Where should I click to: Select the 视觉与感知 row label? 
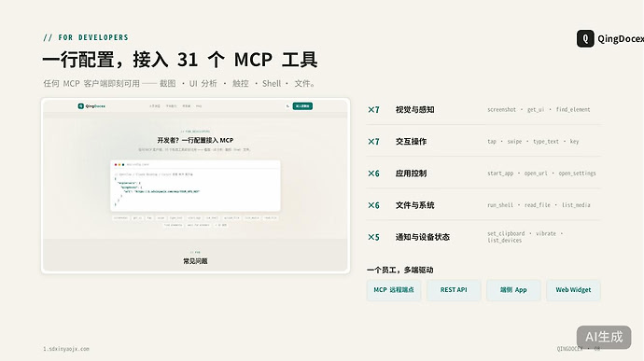point(414,110)
